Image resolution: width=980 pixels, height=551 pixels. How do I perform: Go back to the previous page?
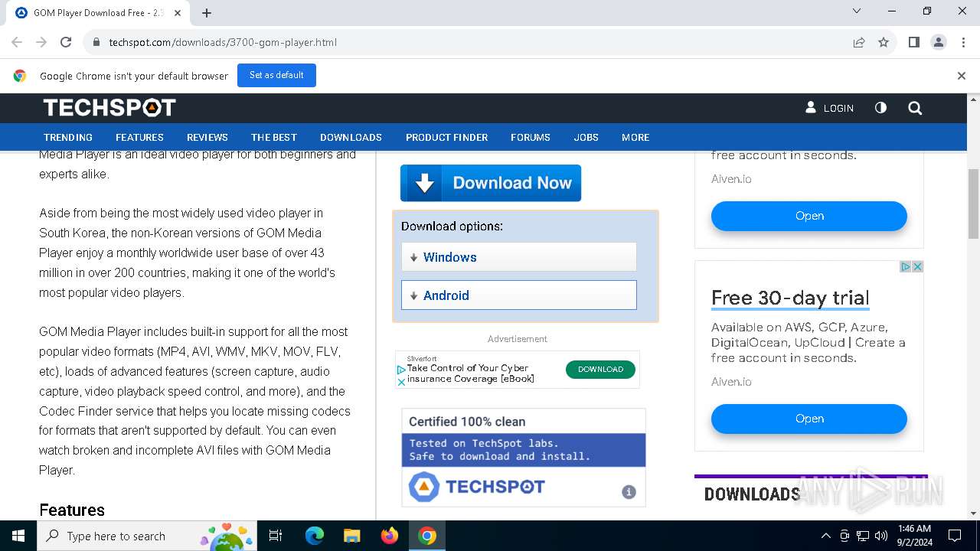(17, 42)
